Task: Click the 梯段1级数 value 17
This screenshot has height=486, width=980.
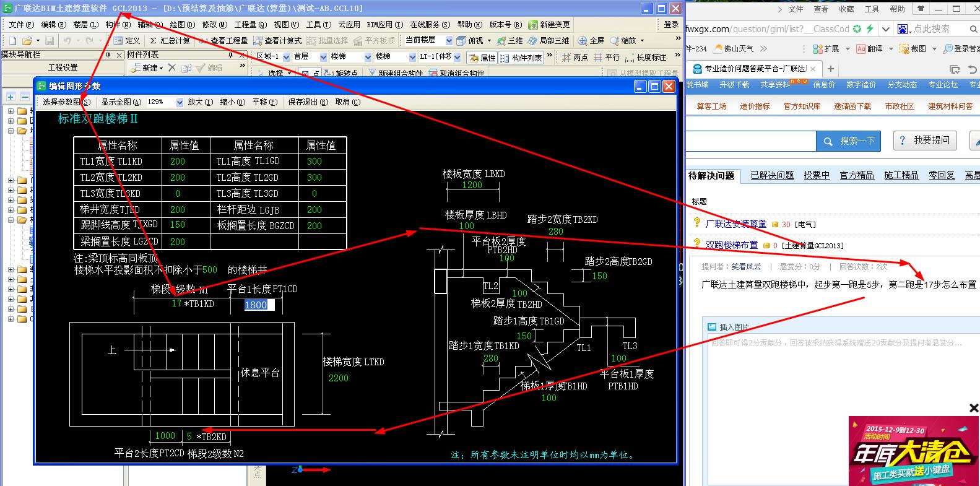Action: (176, 303)
